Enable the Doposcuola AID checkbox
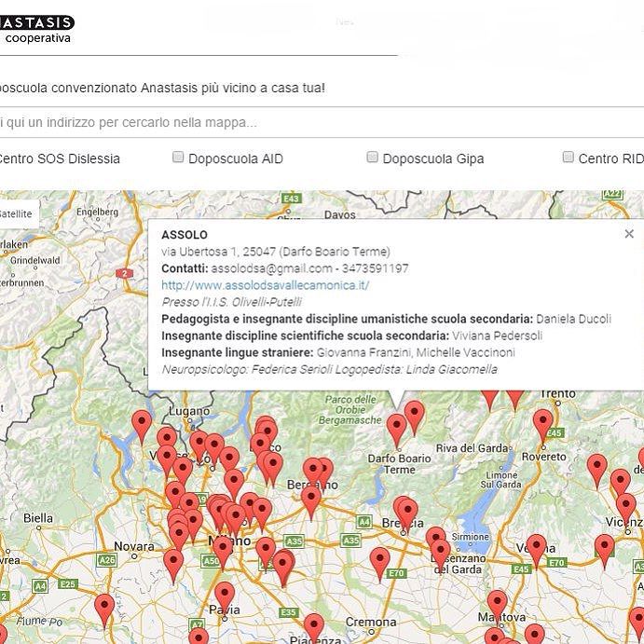644x644 pixels. 178,157
